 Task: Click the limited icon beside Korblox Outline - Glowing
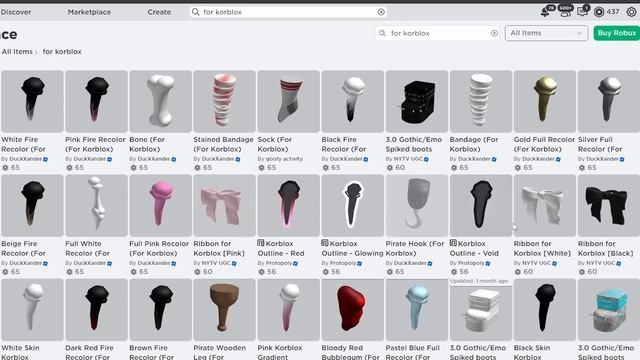point(325,243)
